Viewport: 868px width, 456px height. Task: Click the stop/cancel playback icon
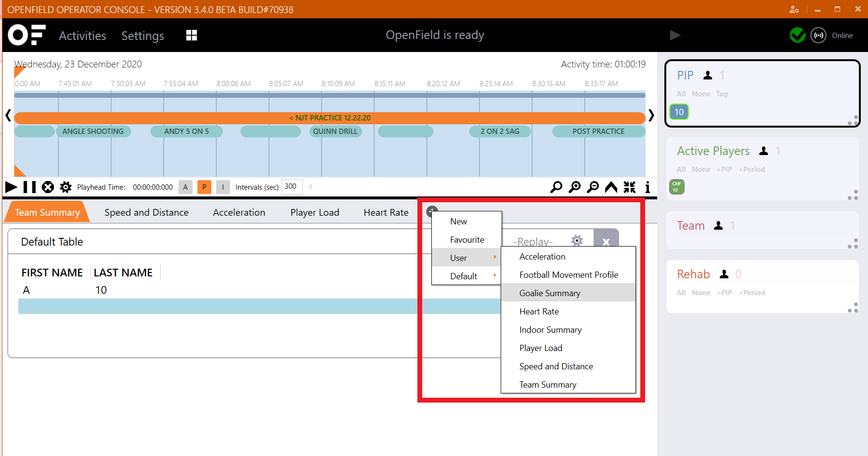(x=48, y=187)
